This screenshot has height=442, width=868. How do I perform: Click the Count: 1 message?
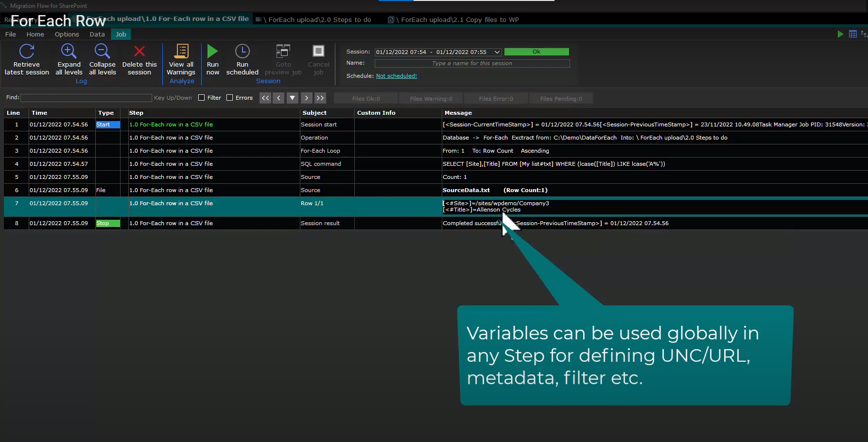point(454,177)
